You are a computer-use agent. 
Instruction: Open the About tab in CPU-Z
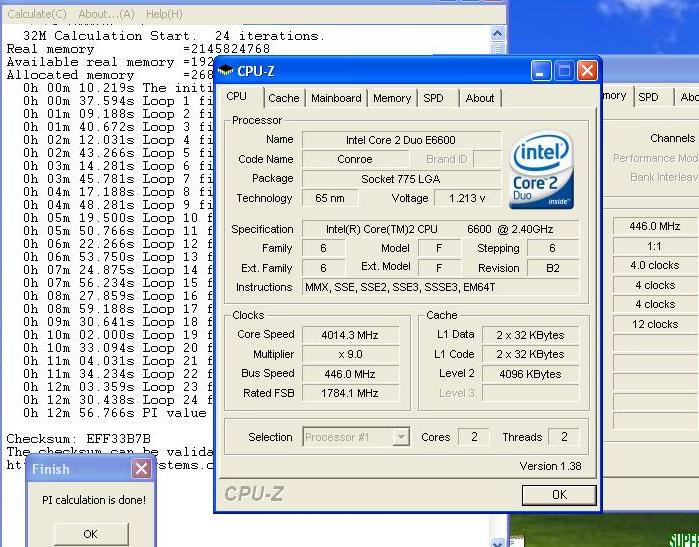click(480, 98)
